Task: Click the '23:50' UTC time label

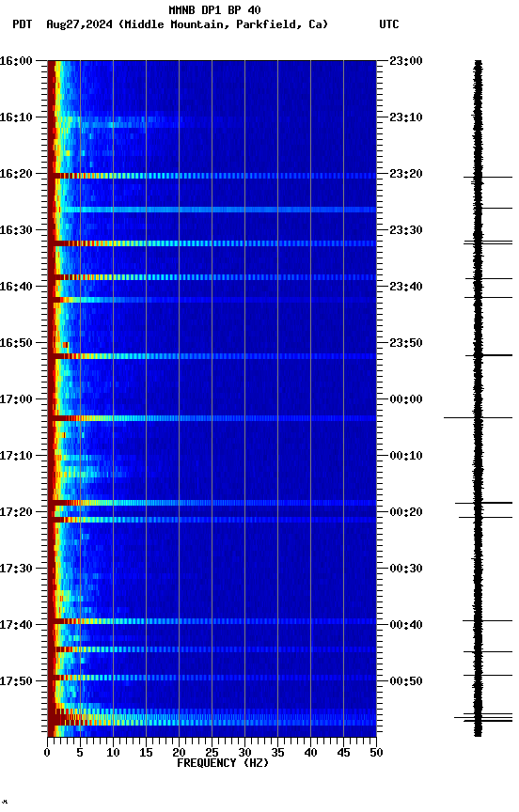Action: tap(406, 343)
